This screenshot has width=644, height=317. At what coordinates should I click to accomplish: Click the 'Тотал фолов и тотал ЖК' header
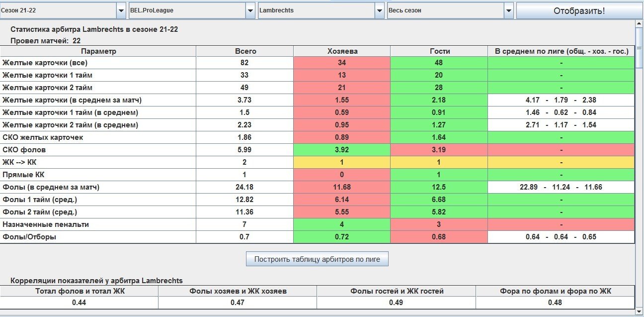[x=80, y=291]
